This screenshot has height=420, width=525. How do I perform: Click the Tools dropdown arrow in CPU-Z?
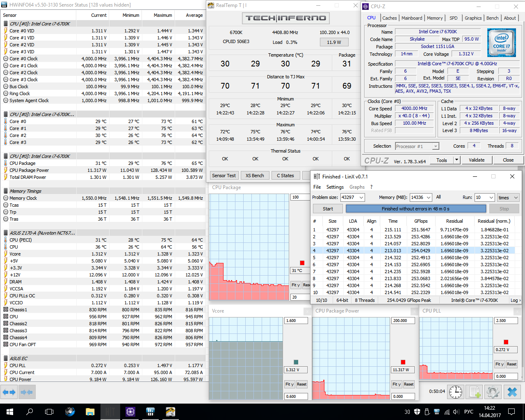pos(457,160)
